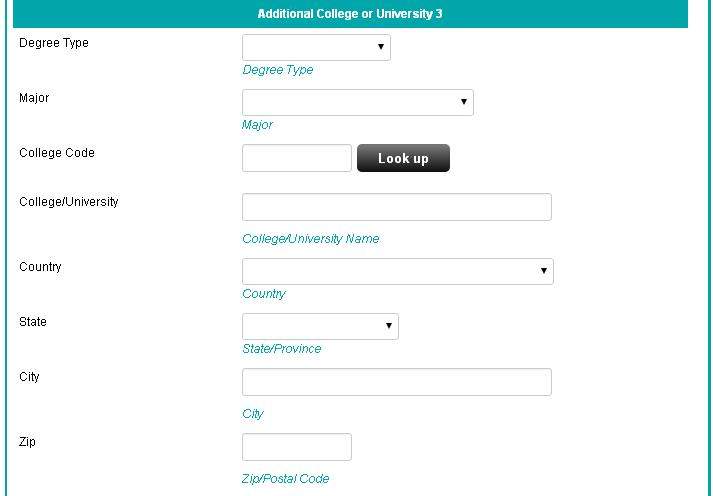The image size is (713, 496).
Task: Click the italic 'State/Province' hint text
Action: (281, 349)
